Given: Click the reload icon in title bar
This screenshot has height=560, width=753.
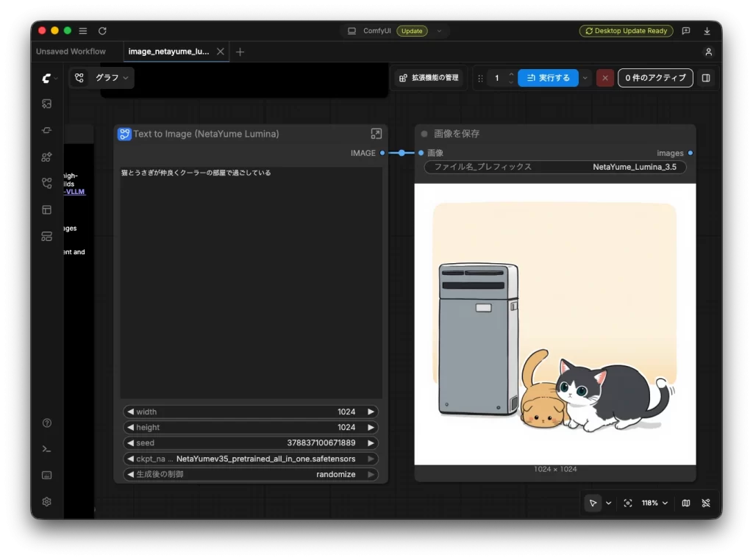Looking at the screenshot, I should 102,31.
